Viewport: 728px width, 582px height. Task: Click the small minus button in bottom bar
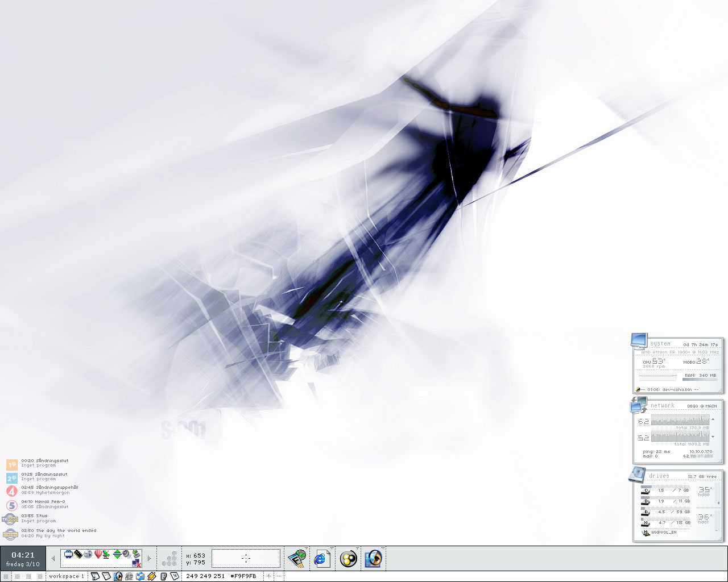tap(279, 576)
